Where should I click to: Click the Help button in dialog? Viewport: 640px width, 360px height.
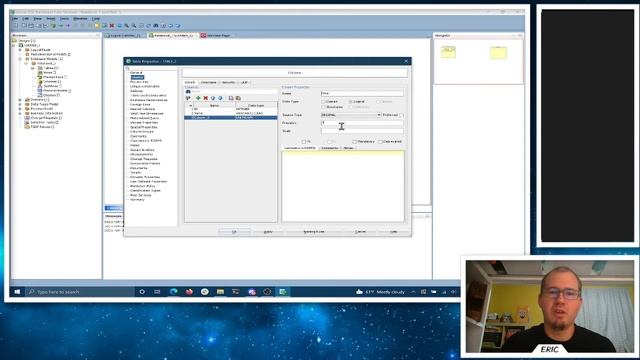[393, 232]
